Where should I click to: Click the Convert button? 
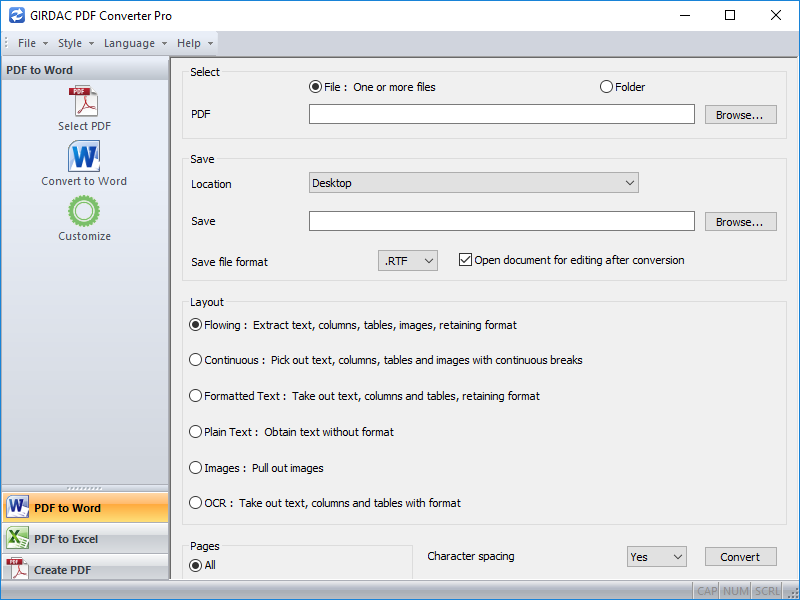pos(740,557)
